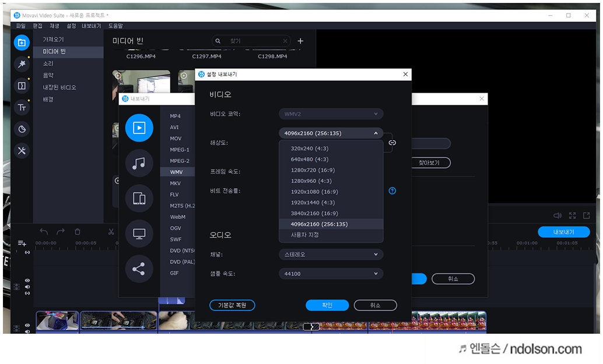Click 취소 in the export settings dialog

376,305
